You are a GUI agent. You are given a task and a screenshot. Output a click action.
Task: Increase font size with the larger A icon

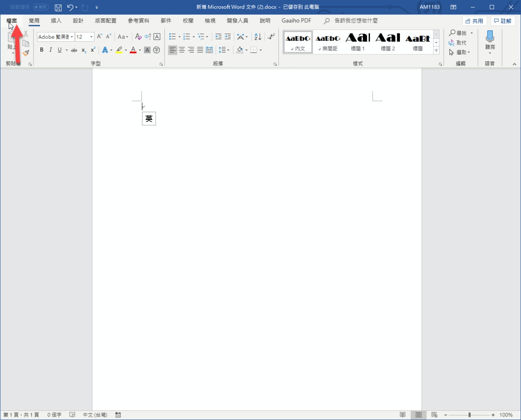coord(100,37)
